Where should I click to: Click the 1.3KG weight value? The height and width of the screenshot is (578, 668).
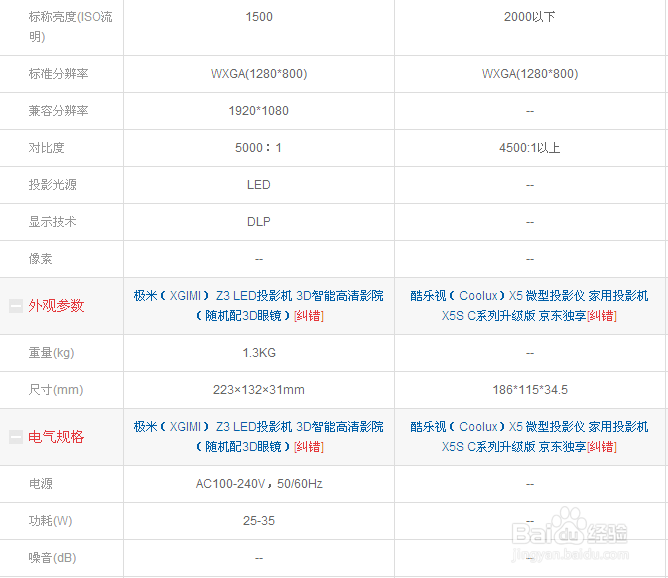tap(259, 353)
